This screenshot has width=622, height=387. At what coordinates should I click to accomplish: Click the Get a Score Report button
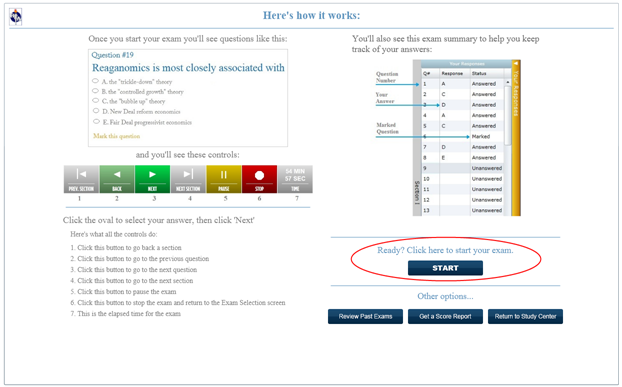[445, 316]
